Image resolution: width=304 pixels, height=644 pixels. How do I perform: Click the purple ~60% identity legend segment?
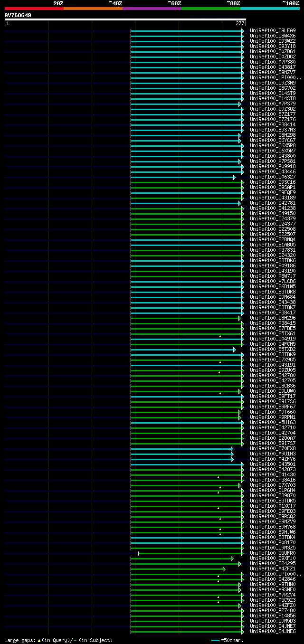[x=152, y=9]
